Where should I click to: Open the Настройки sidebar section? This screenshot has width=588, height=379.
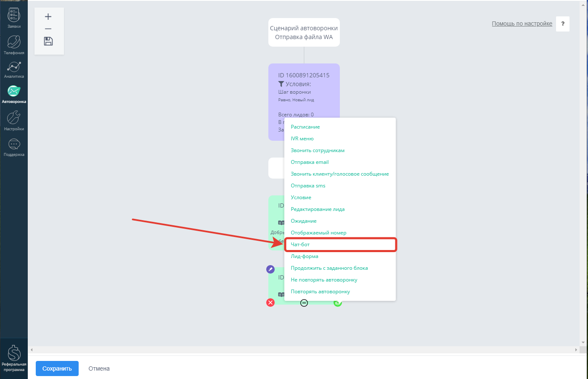click(x=14, y=121)
